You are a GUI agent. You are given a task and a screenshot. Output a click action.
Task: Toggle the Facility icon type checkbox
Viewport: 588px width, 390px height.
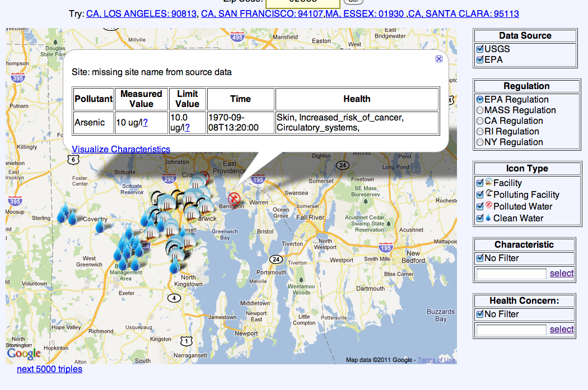pyautogui.click(x=480, y=183)
